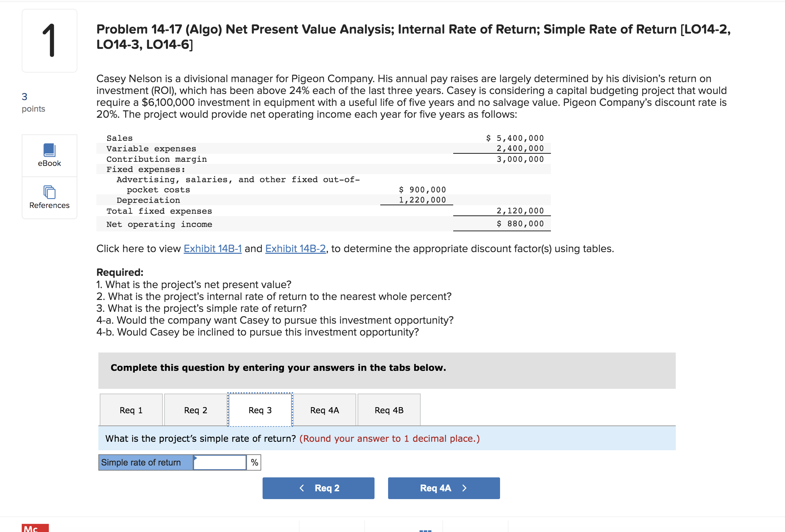This screenshot has height=532, width=785.
Task: Click the 'Simple rate of return' label cell
Action: click(x=146, y=462)
